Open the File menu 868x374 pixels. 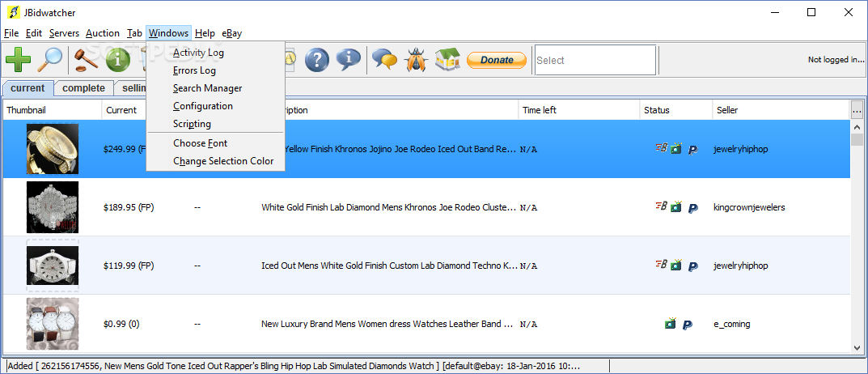pos(11,33)
